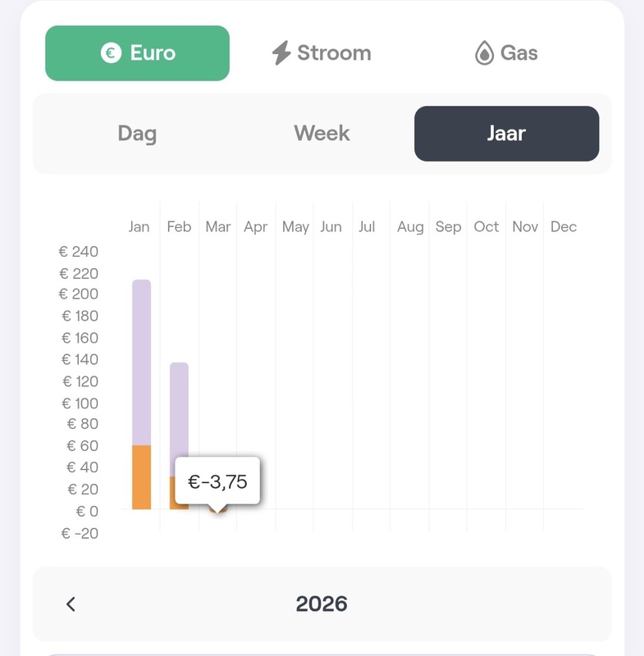Switch the period to Dag
The width and height of the screenshot is (644, 656).
pos(137,134)
